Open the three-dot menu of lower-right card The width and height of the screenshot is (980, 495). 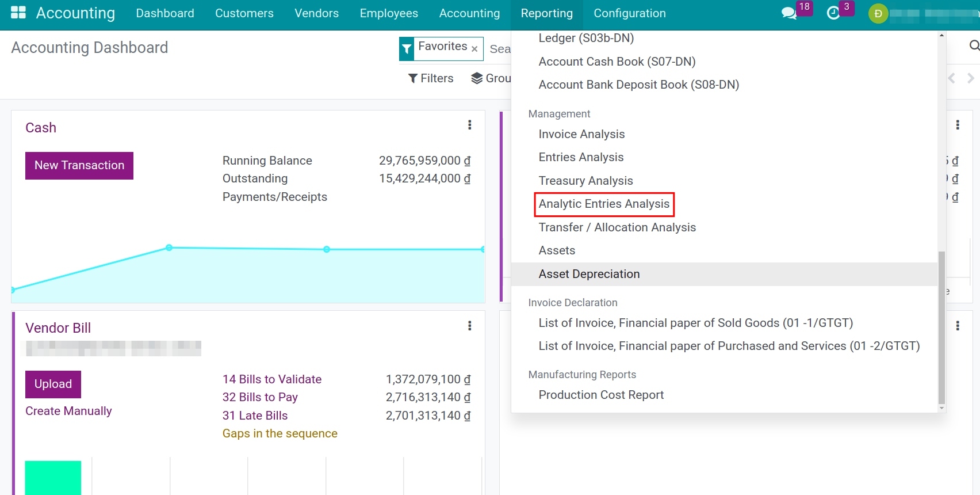958,326
